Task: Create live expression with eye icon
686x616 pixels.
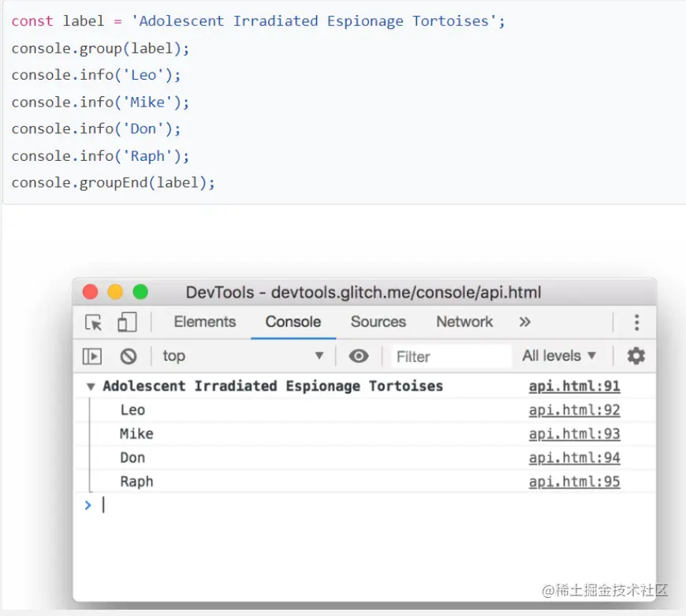Action: click(x=359, y=357)
